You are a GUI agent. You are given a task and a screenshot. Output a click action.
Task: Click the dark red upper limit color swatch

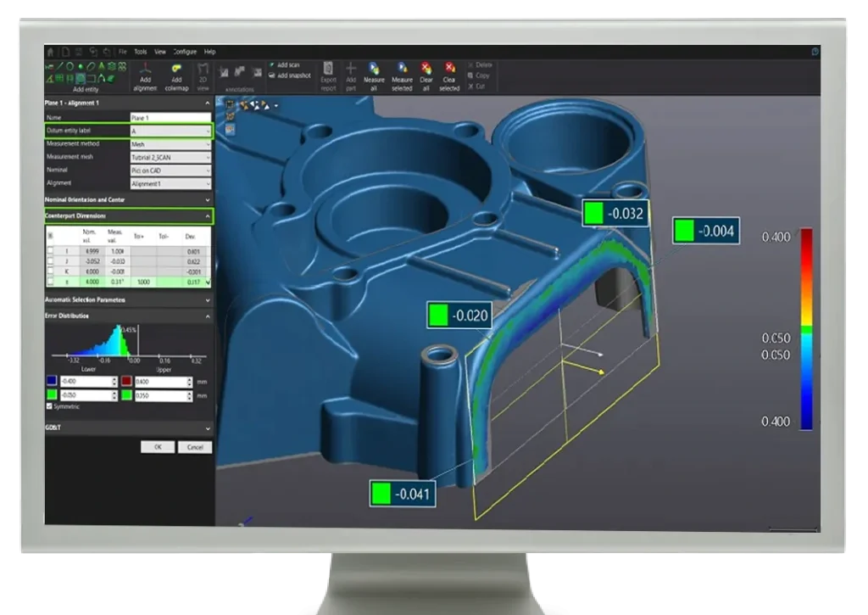[x=125, y=383]
